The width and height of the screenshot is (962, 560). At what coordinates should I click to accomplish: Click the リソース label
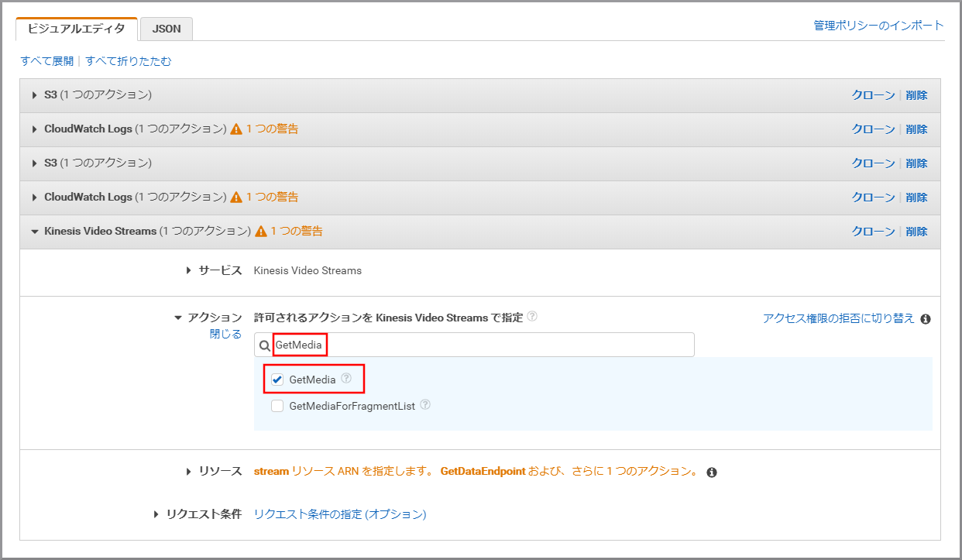[x=221, y=472]
